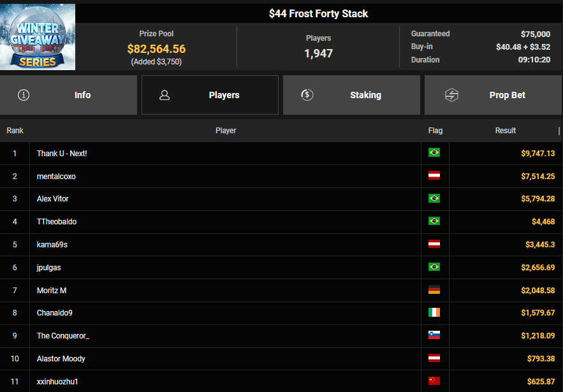Select player Alex Vitor
This screenshot has height=392, width=563.
click(x=53, y=199)
